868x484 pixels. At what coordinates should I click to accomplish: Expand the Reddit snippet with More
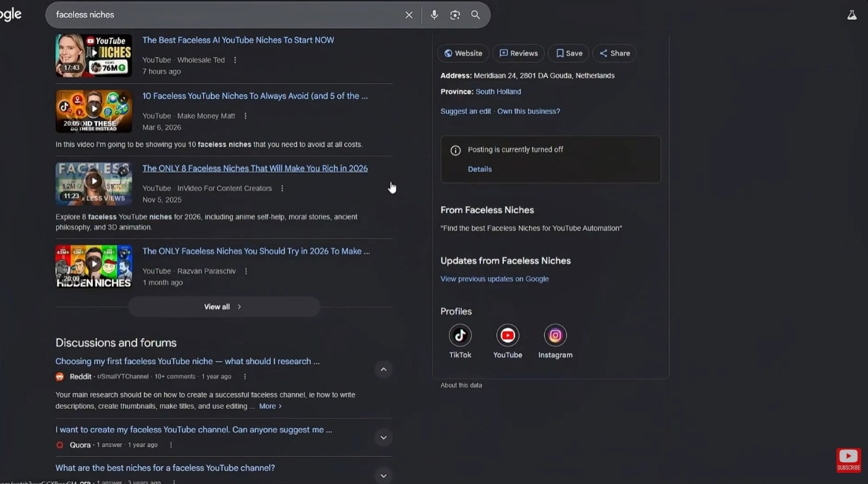click(x=270, y=406)
